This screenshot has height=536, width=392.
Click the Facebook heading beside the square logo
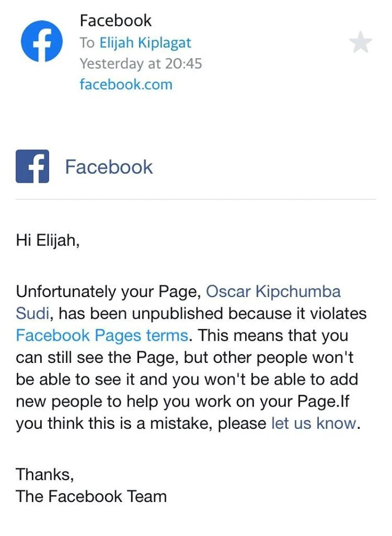pos(109,167)
